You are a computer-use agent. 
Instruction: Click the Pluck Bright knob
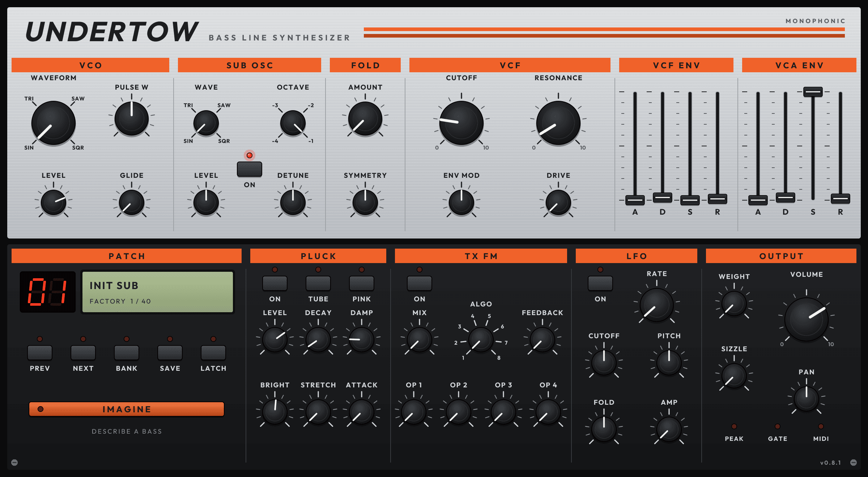coord(275,412)
